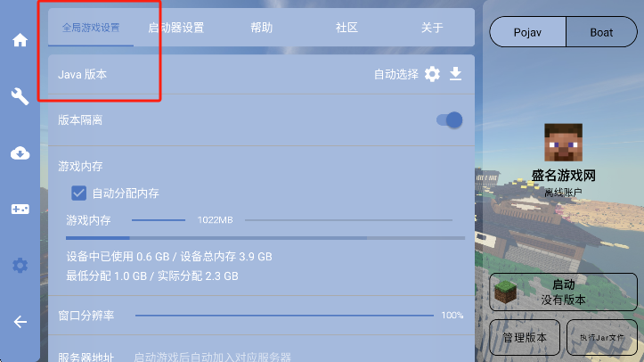Click the back arrow icon in sidebar

point(20,322)
